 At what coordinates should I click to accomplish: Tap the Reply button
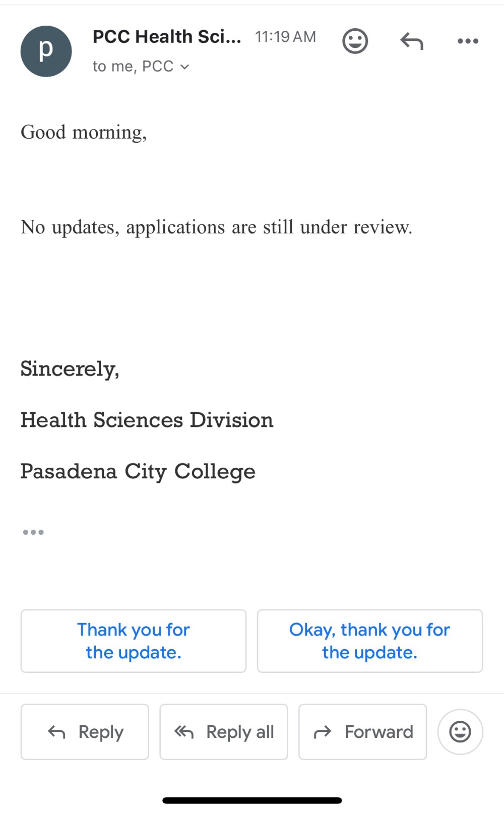(85, 732)
